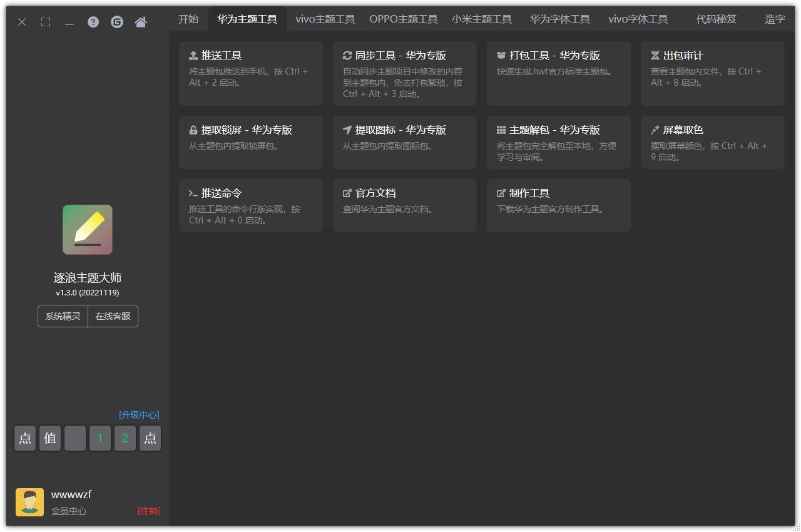Screen dimensions: 801x532
Task: Click the external link icon beside 制作工具
Action: coord(501,193)
